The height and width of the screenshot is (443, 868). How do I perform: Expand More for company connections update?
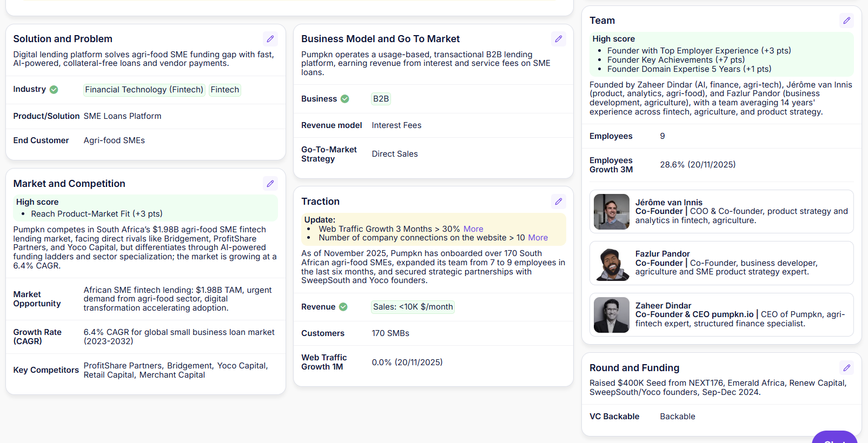(538, 238)
